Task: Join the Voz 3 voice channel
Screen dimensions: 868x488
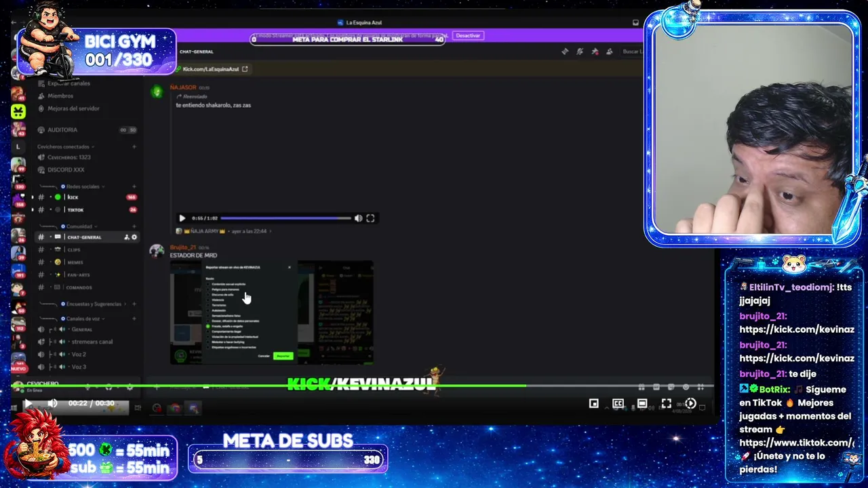Action: pos(79,367)
